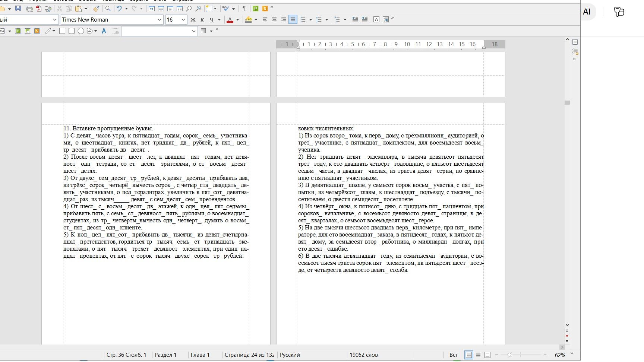Align text to the left

265,19
